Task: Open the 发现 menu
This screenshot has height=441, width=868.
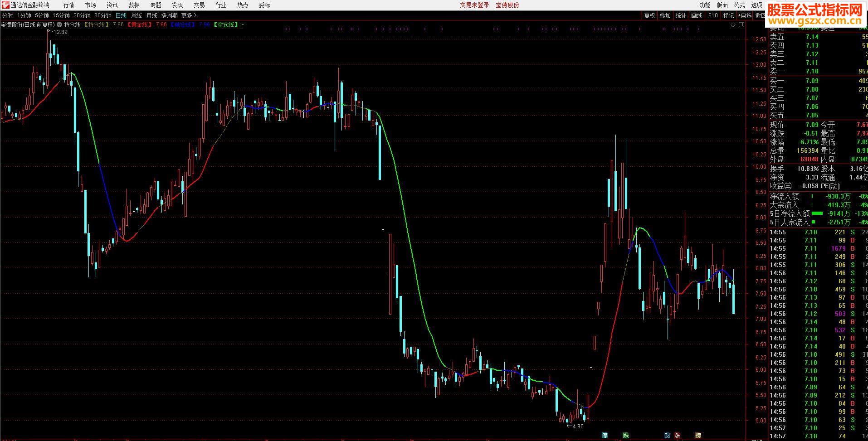Action: (178, 5)
